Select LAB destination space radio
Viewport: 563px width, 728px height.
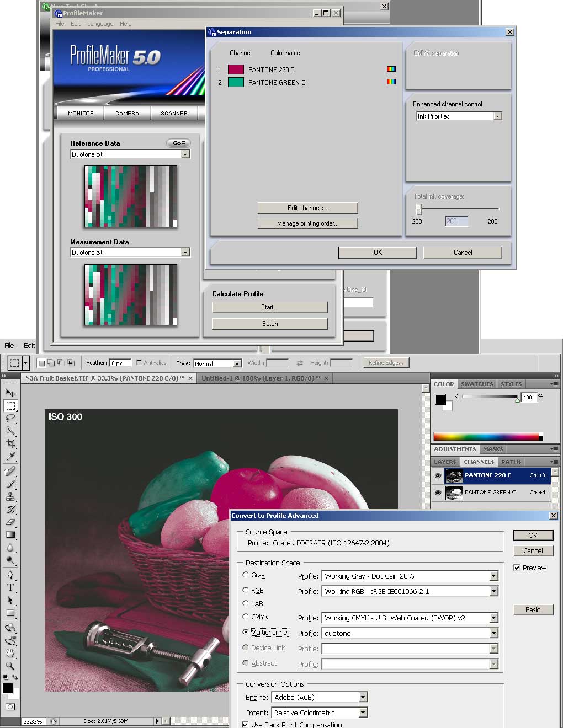coord(246,603)
